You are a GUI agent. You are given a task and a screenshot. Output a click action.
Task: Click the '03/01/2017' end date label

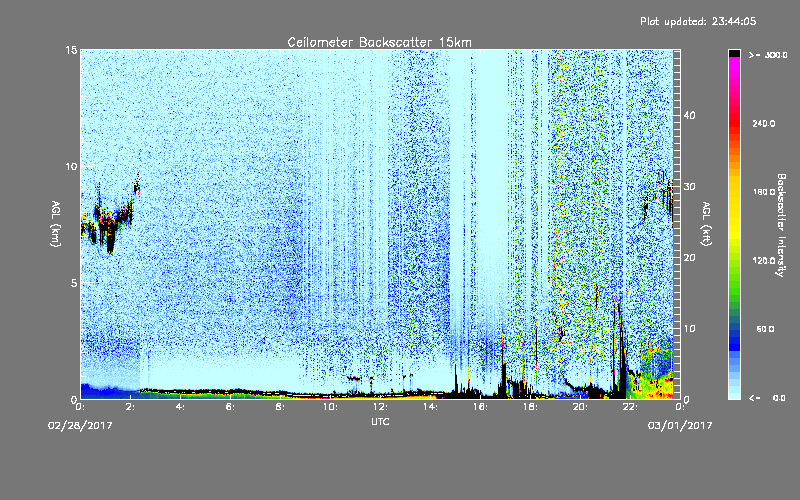[680, 426]
